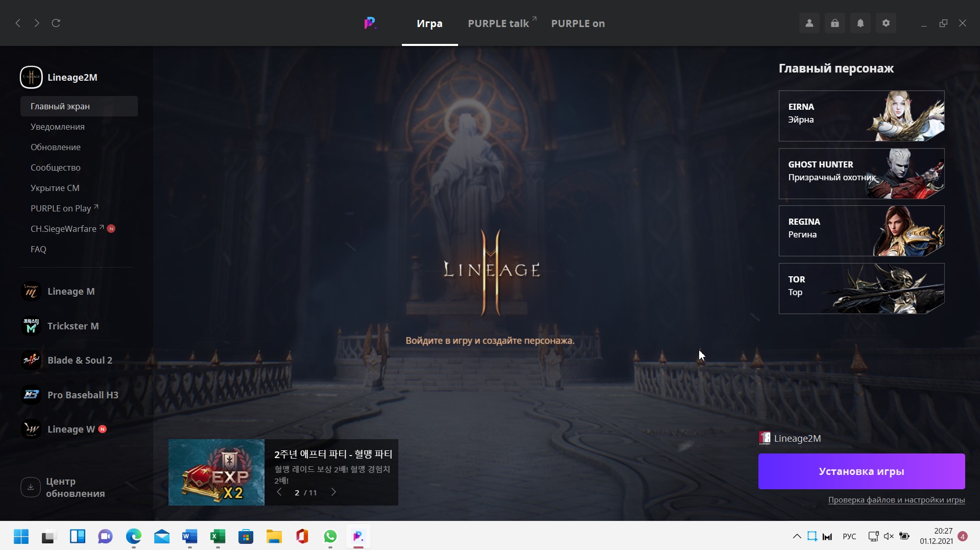Select the Trickster M game icon

(31, 326)
